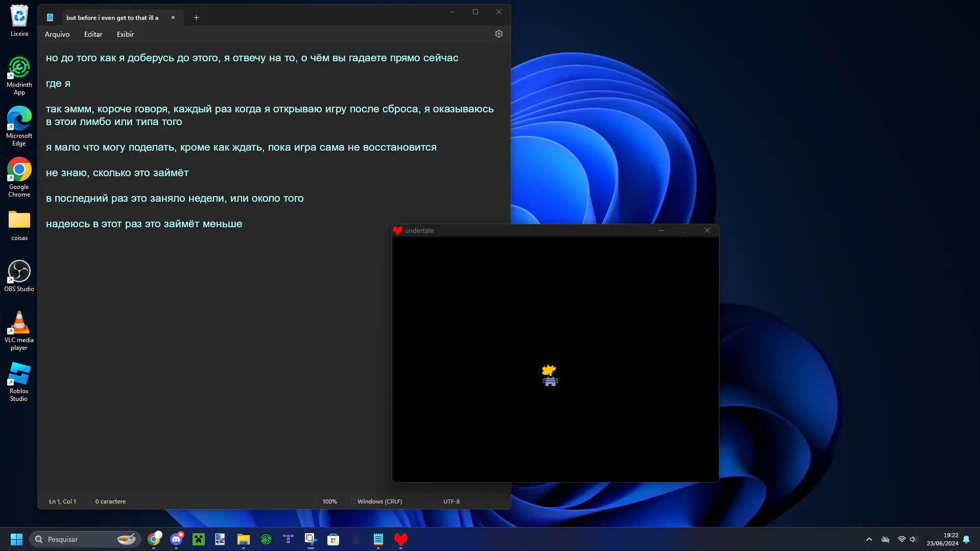The width and height of the screenshot is (980, 551).
Task: Select the 'but before i even get to that' tab
Action: tap(112, 18)
